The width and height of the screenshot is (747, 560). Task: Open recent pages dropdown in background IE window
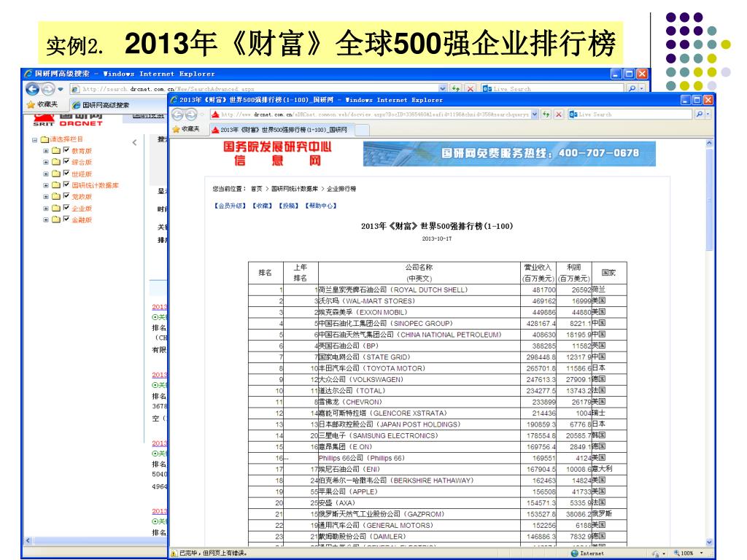(x=61, y=89)
